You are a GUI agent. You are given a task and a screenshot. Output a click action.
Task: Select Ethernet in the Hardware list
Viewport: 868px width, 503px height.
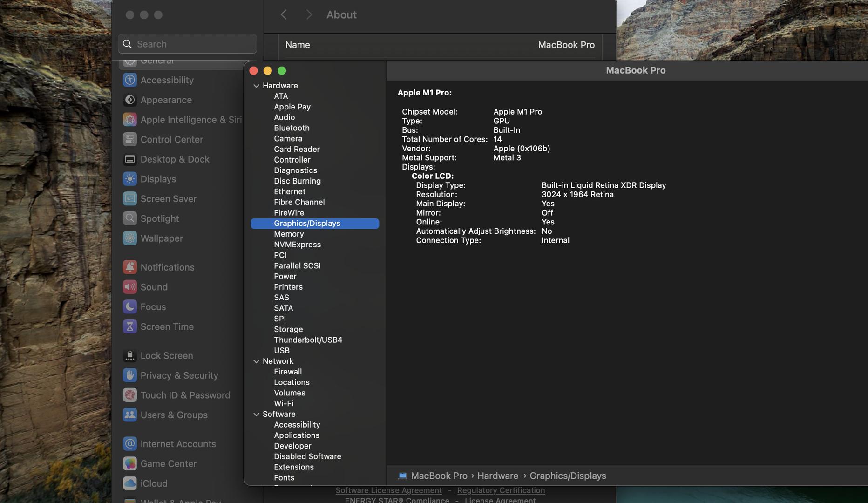[290, 192]
